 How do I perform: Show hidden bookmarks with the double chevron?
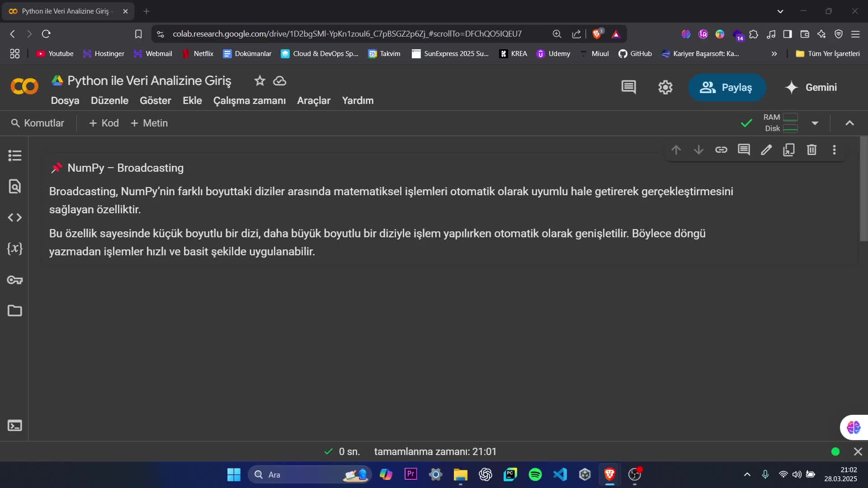pos(774,54)
